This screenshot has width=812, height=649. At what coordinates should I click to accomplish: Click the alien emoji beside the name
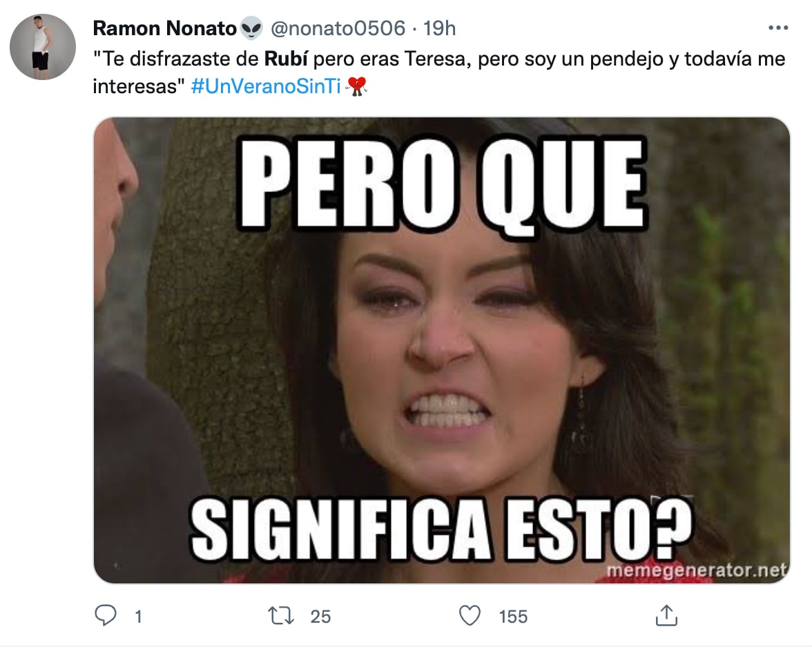(x=251, y=28)
